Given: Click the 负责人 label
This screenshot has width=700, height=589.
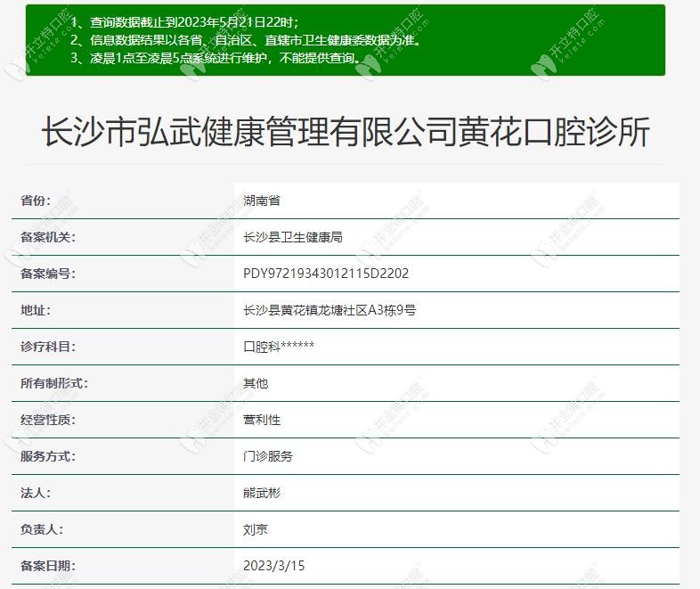Looking at the screenshot, I should [42, 529].
